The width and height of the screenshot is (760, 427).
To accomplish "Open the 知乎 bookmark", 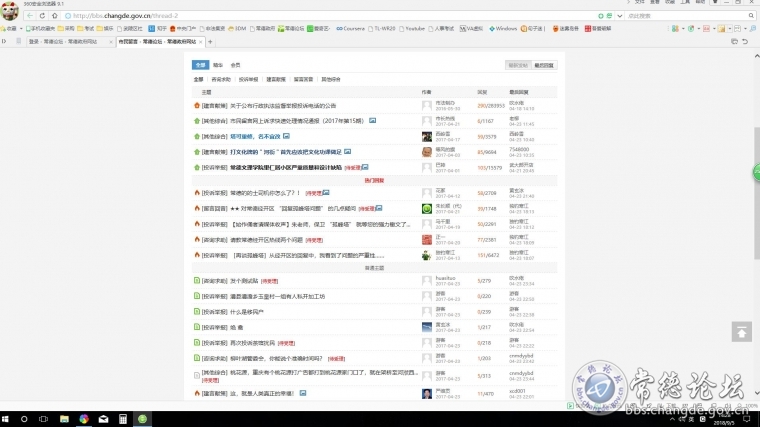I will coord(158,29).
